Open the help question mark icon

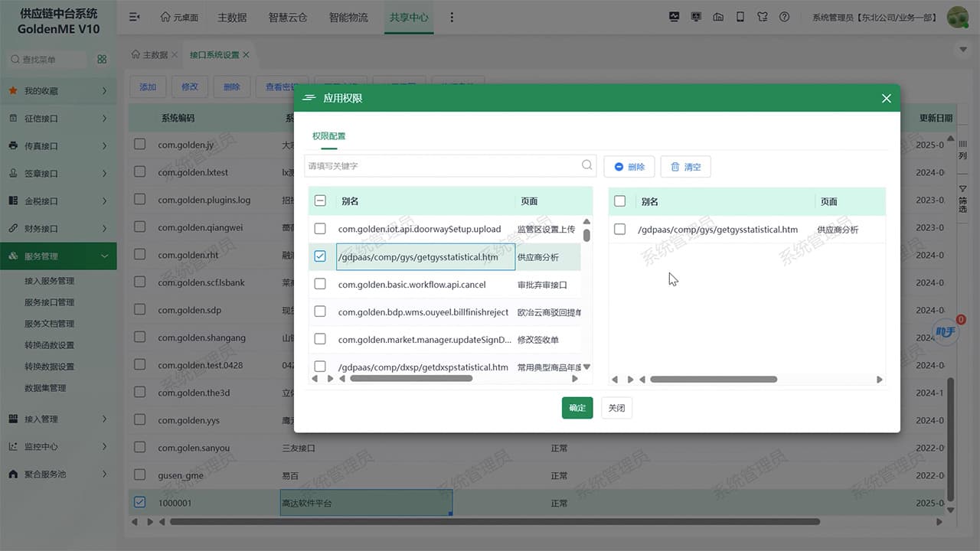tap(784, 17)
